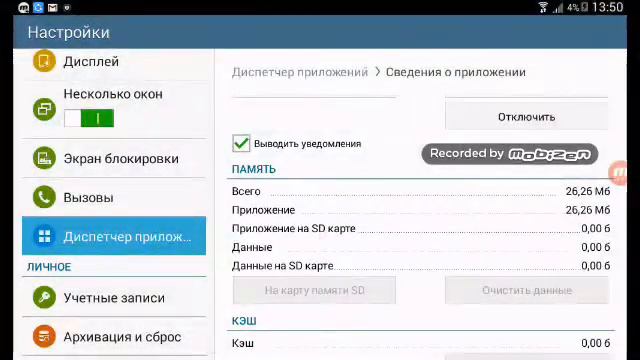Uncheck the Выводить уведомления checkbox
This screenshot has height=360, width=640.
point(241,143)
